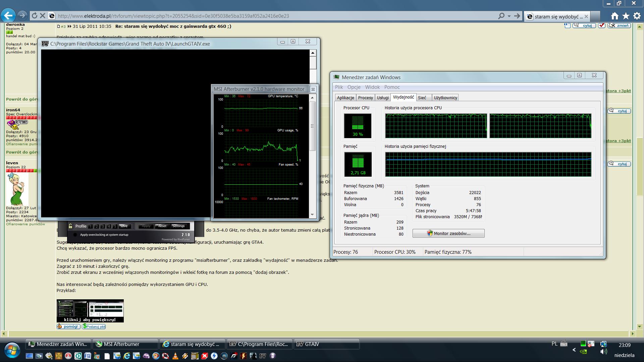This screenshot has height=362, width=644.
Task: Click the MSI Afterburner lock icon
Action: [x=70, y=226]
